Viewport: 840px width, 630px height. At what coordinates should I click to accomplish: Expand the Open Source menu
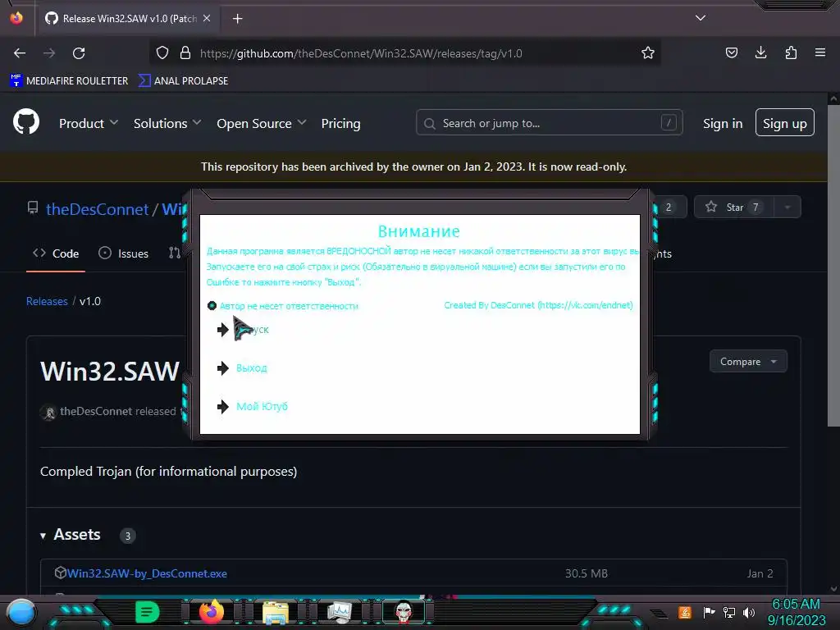[x=262, y=123]
